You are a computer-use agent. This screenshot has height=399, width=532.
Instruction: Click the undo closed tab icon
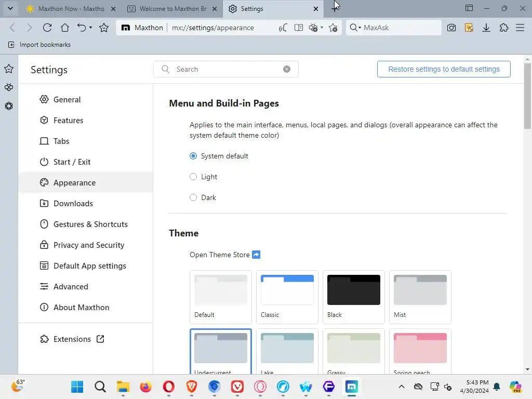(82, 28)
